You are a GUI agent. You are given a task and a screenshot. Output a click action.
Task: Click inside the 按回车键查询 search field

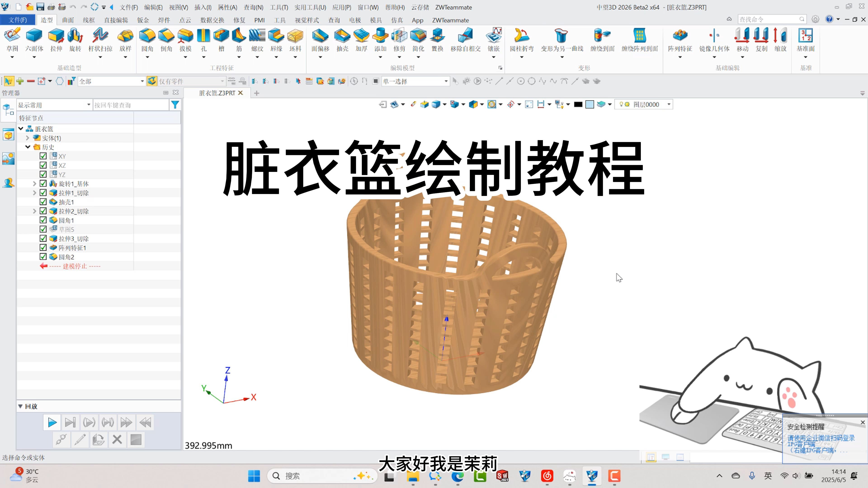point(131,105)
